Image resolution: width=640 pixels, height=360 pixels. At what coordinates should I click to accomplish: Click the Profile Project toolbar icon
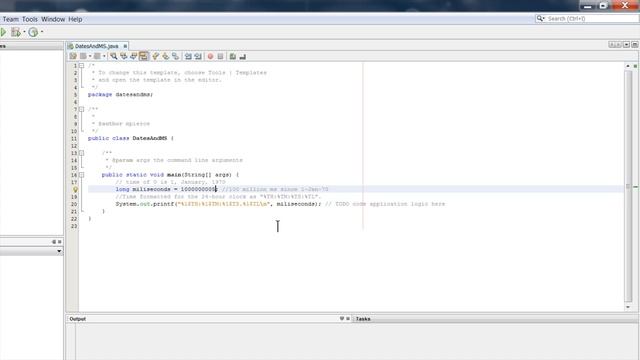pos(33,32)
